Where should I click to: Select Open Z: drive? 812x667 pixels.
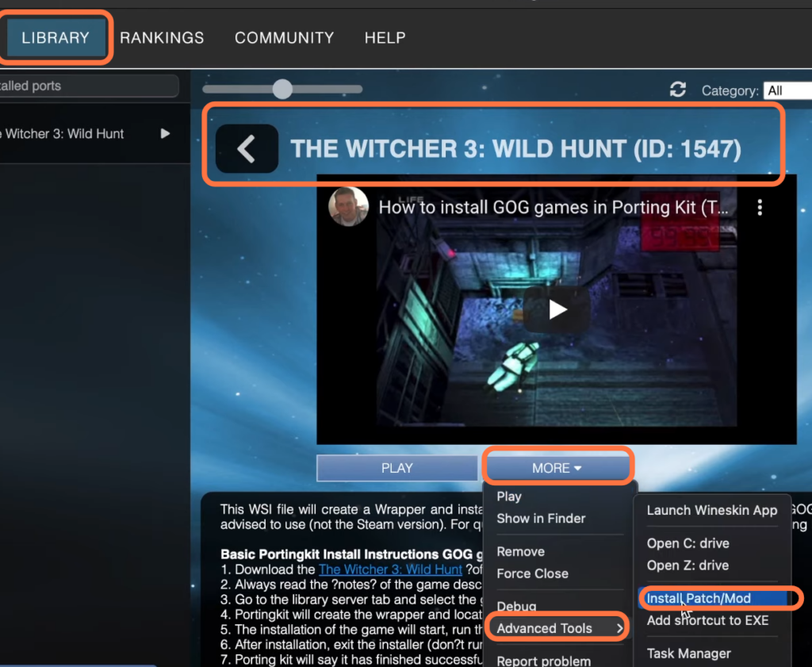(688, 565)
